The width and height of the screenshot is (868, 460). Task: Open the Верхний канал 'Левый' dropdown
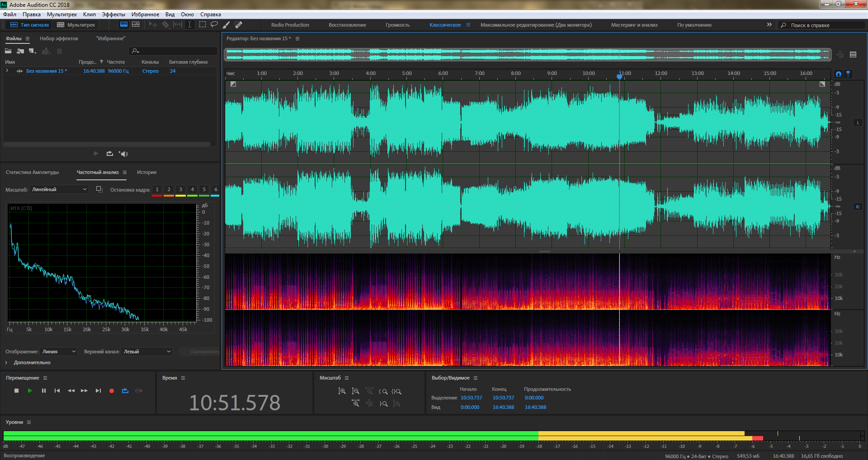click(147, 352)
